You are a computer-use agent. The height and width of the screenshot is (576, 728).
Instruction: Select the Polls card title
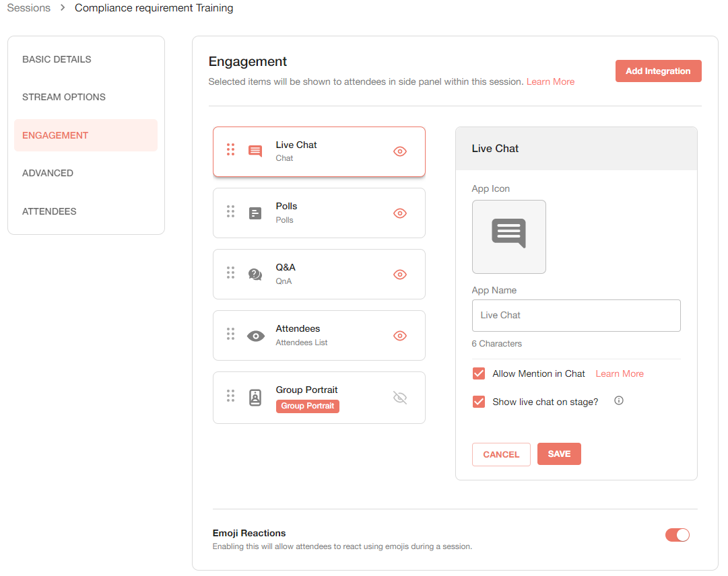286,206
